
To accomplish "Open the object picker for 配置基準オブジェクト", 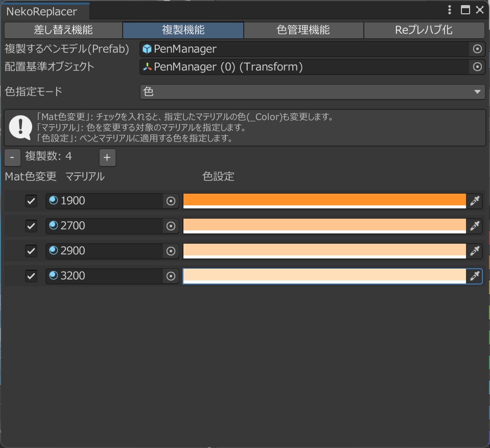I will pos(477,67).
